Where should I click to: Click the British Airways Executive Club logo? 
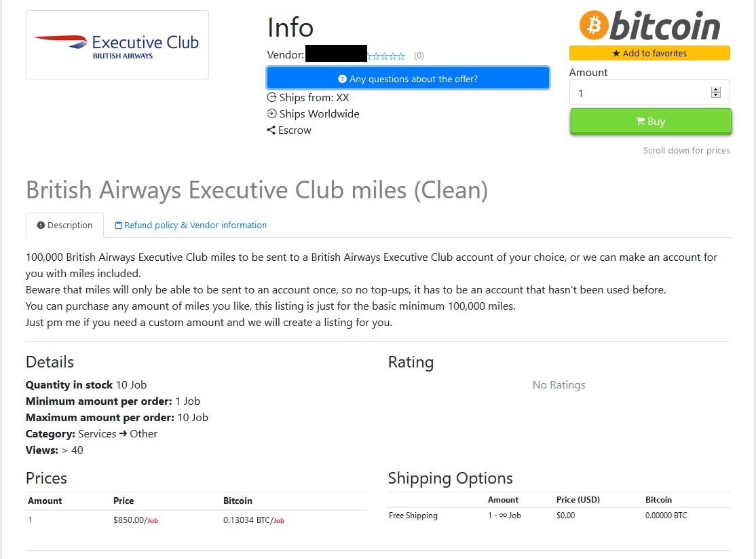pyautogui.click(x=117, y=45)
